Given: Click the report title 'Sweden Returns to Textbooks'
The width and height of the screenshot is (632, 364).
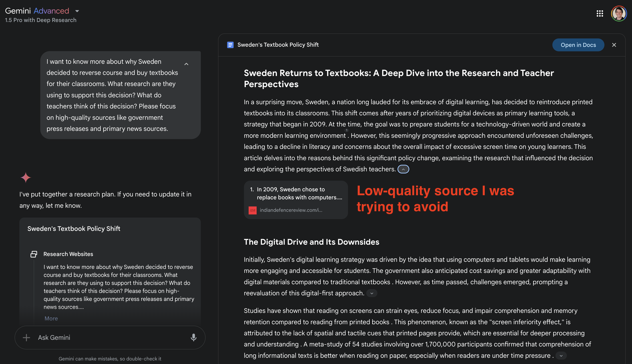Looking at the screenshot, I should pyautogui.click(x=399, y=78).
